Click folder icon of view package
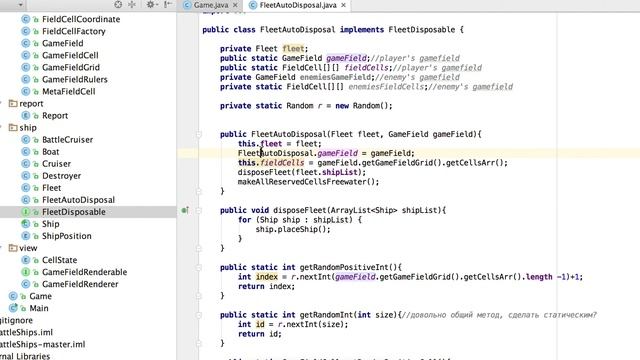Viewport: 640px width, 360px height. tap(13, 248)
